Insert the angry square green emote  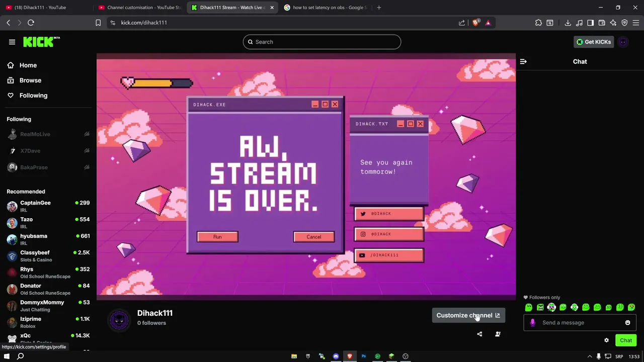(x=540, y=307)
